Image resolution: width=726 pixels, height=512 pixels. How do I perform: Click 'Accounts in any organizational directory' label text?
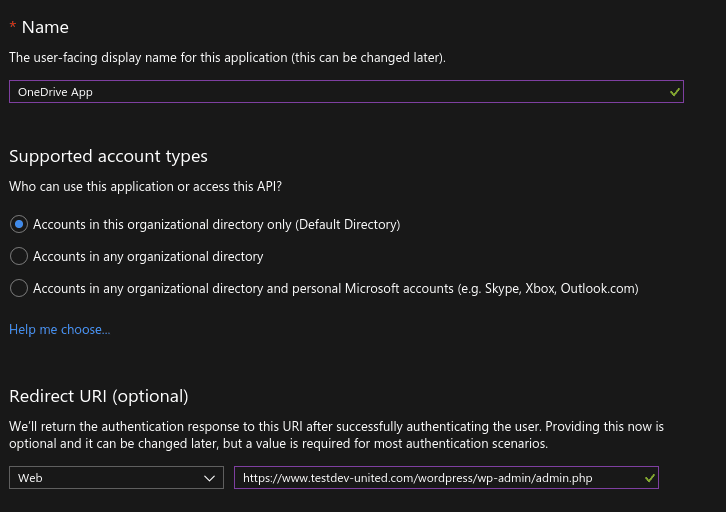click(148, 256)
